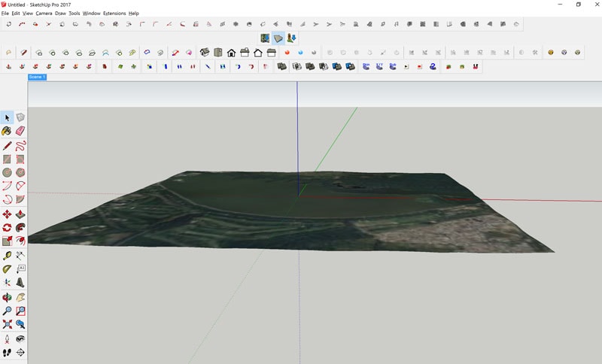This screenshot has width=602, height=364.
Task: Click the blue number 2 toolbar icon
Action: 433,66
